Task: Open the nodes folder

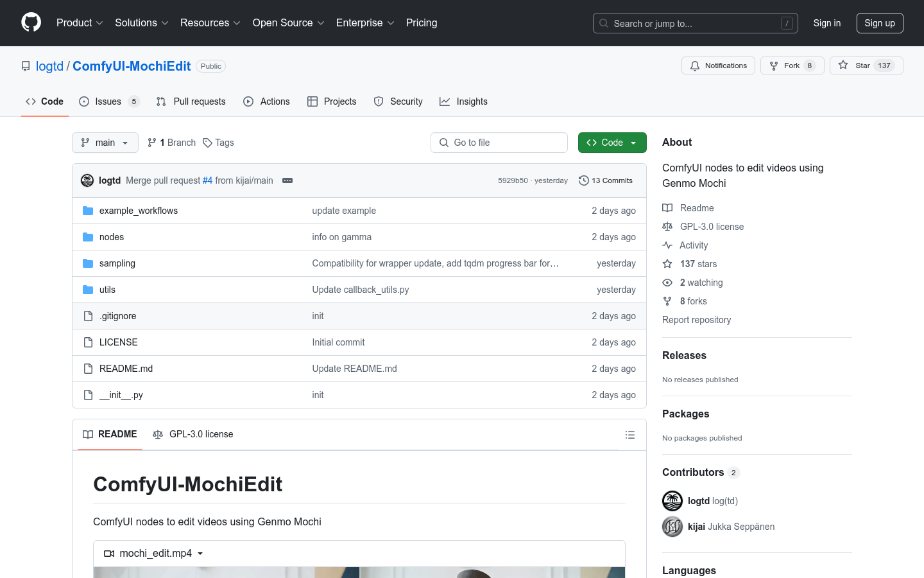Action: (112, 237)
